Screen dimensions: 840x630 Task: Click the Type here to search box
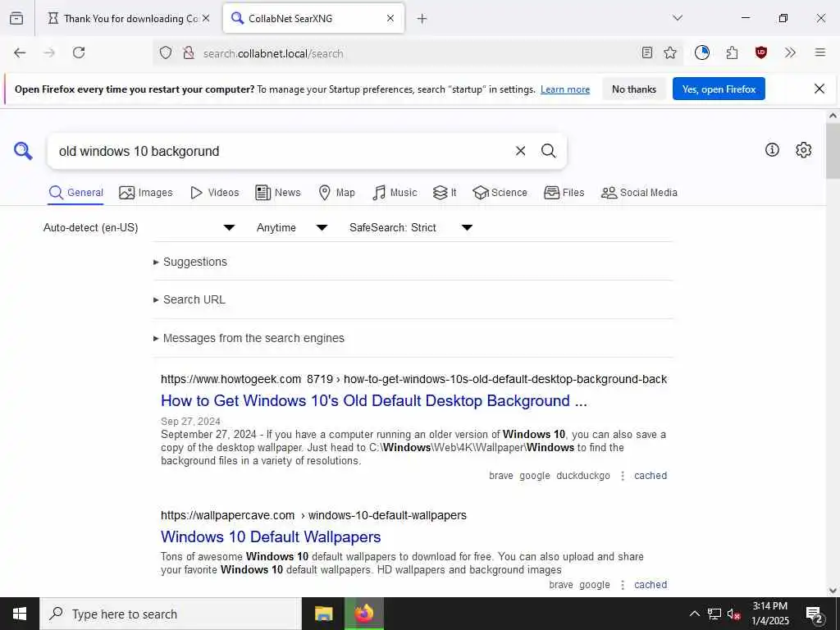coord(171,614)
